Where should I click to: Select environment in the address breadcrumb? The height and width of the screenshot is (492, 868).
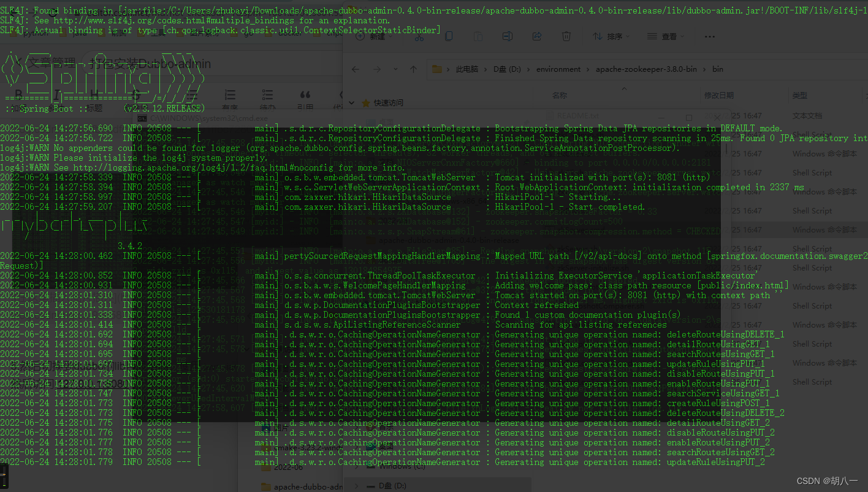click(558, 69)
